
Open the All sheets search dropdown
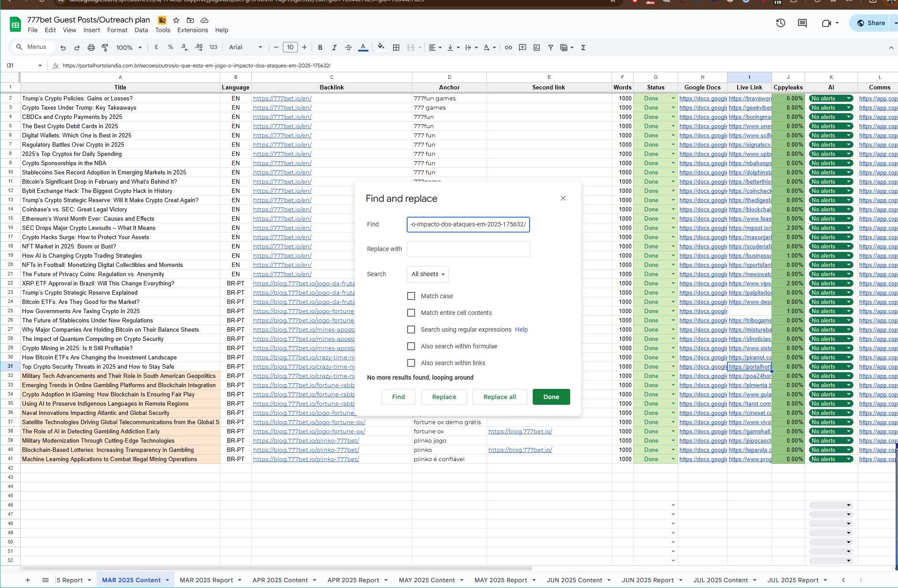pyautogui.click(x=427, y=274)
